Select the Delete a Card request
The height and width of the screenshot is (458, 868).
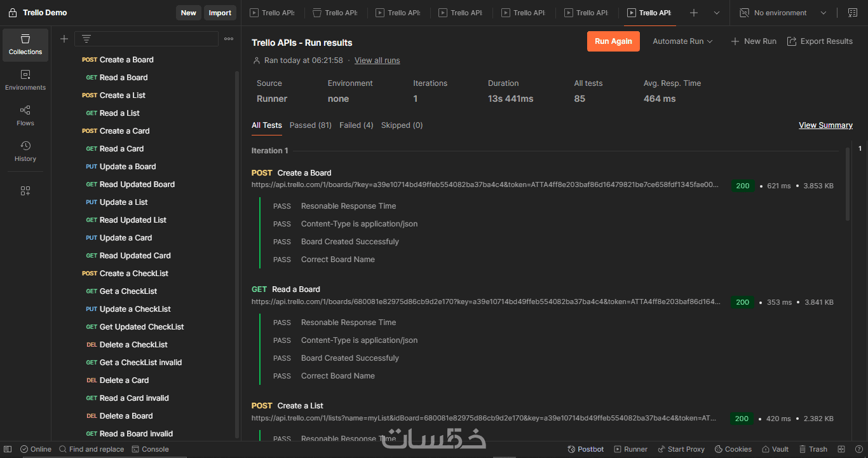124,380
